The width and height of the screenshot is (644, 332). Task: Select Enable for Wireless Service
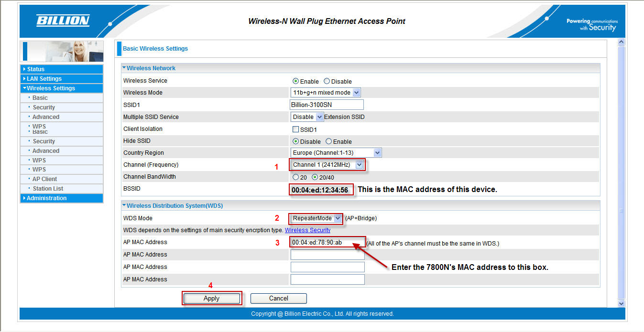coord(295,81)
